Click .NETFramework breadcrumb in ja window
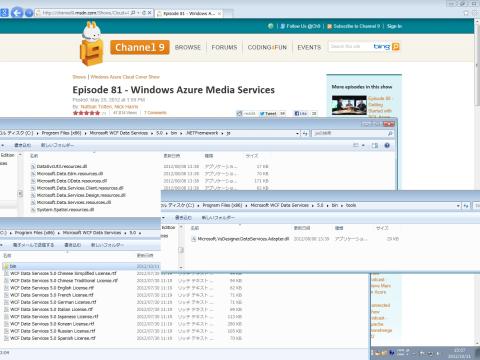The image size is (480, 360). tap(202, 133)
